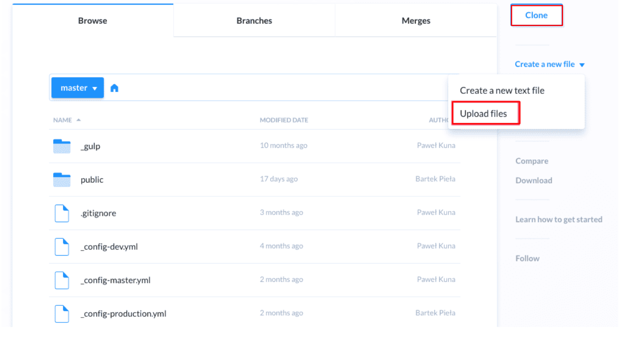
Task: Click the Follow link
Action: pyautogui.click(x=527, y=258)
